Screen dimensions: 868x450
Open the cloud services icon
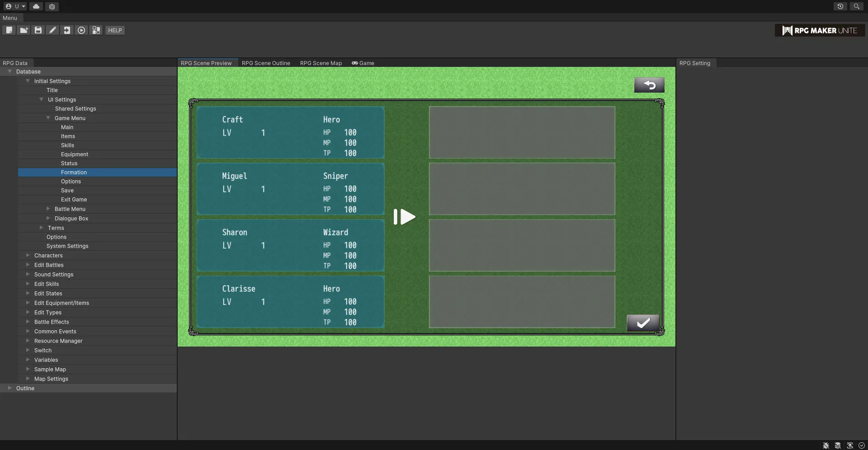tap(36, 6)
